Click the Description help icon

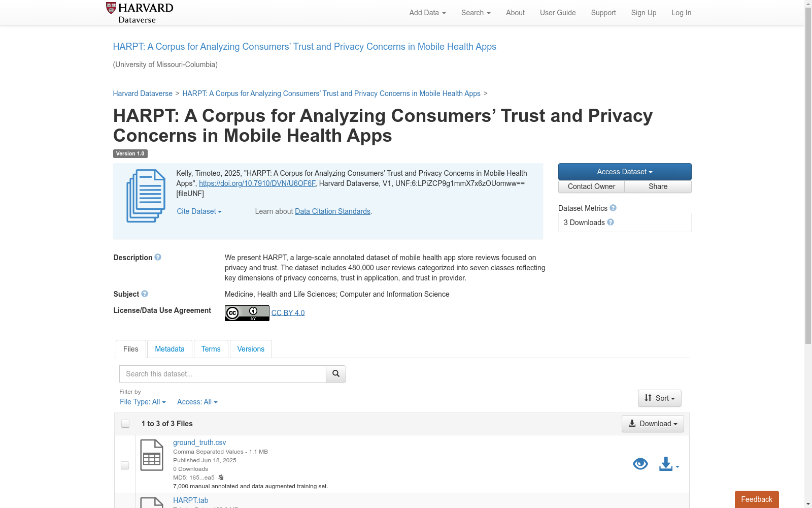[x=158, y=258]
